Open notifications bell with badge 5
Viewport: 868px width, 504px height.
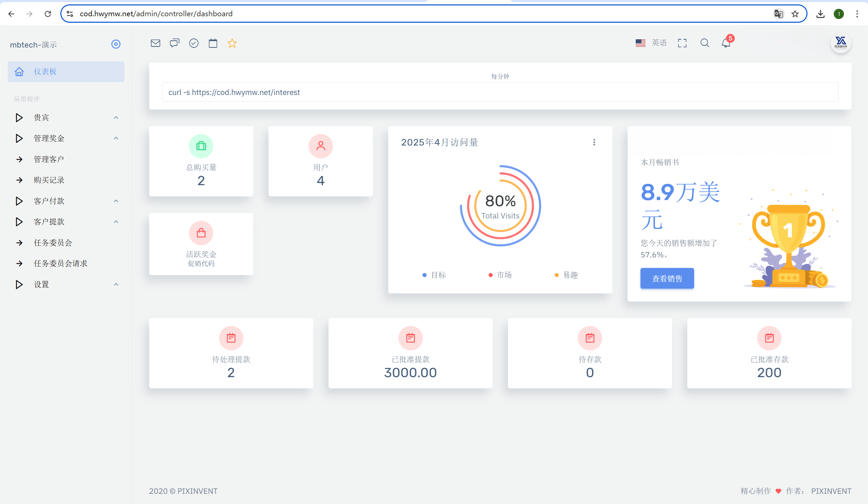(x=726, y=43)
